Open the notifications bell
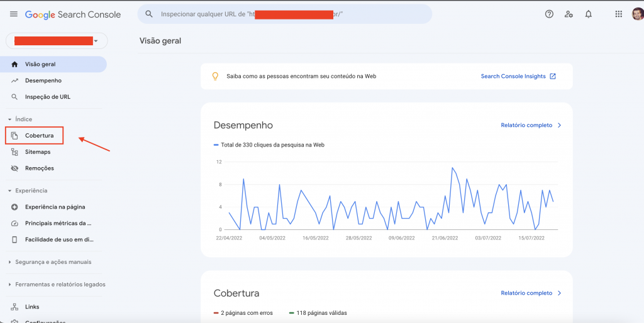 pos(589,14)
